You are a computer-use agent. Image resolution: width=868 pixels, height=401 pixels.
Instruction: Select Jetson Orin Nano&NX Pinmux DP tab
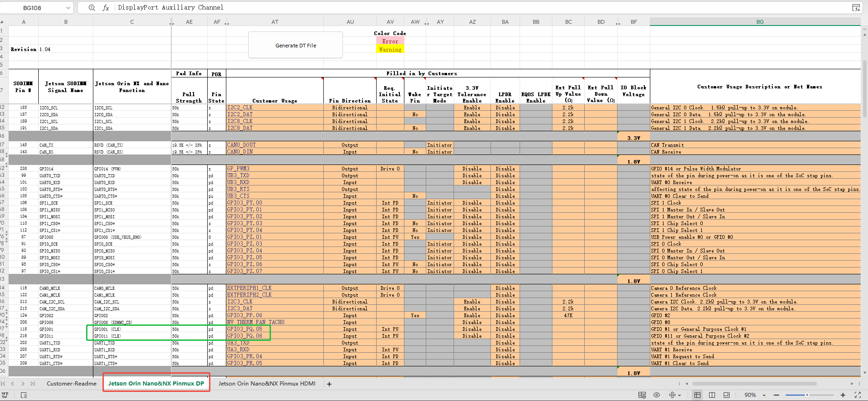click(x=156, y=384)
